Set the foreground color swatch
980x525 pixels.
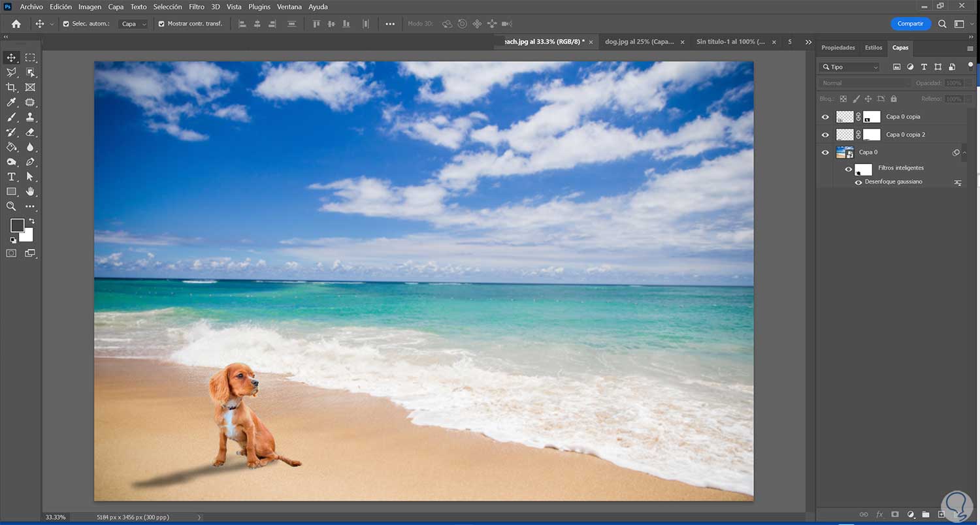coord(16,225)
